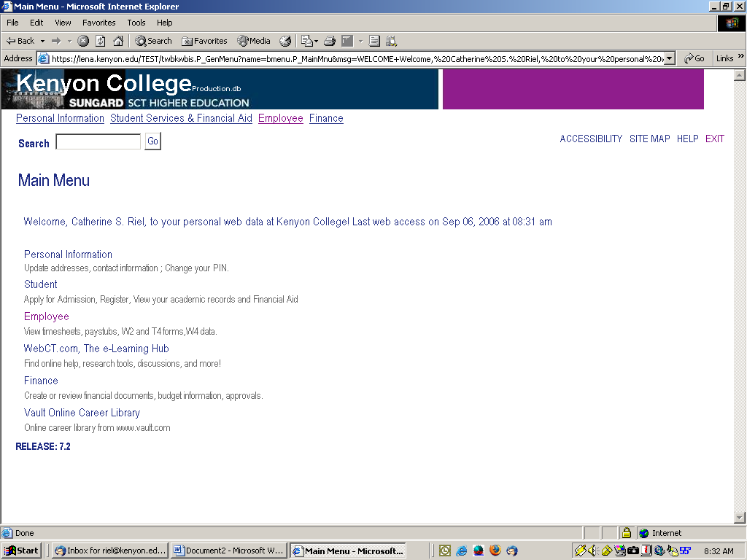Open the Forward history dropdown arrow
Viewport: 747px width, 560px height.
69,41
